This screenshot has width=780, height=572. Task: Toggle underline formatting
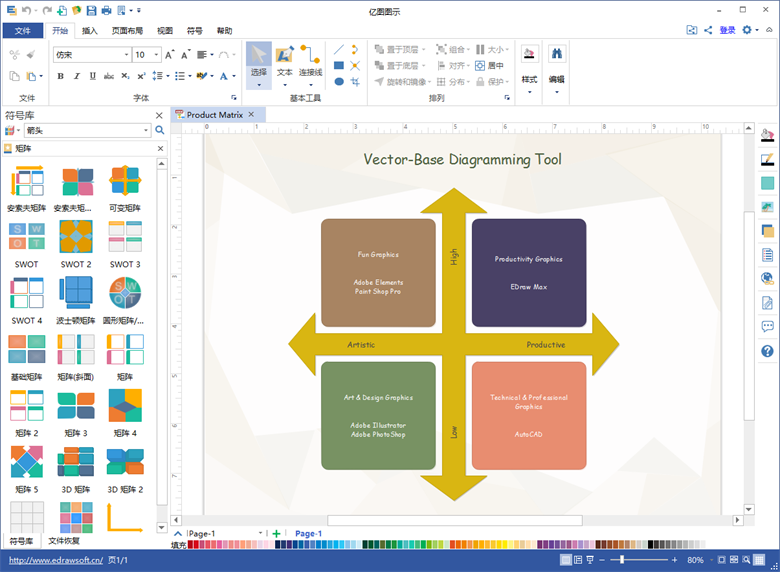tap(93, 76)
